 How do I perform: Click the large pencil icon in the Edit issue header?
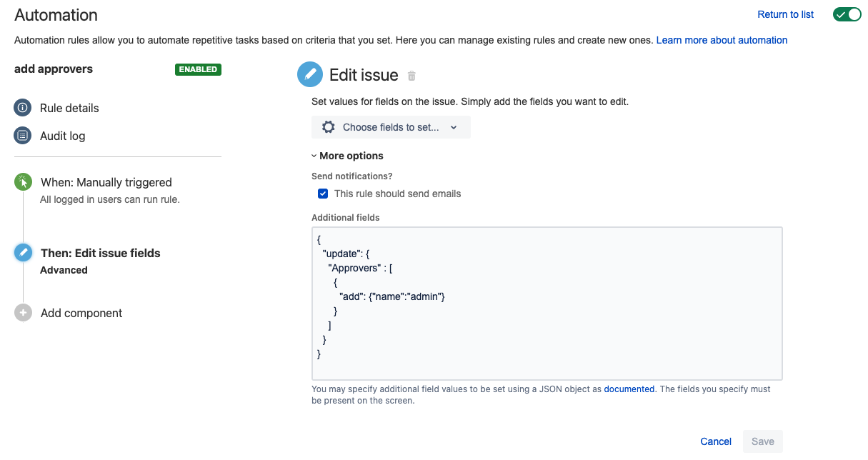point(310,74)
